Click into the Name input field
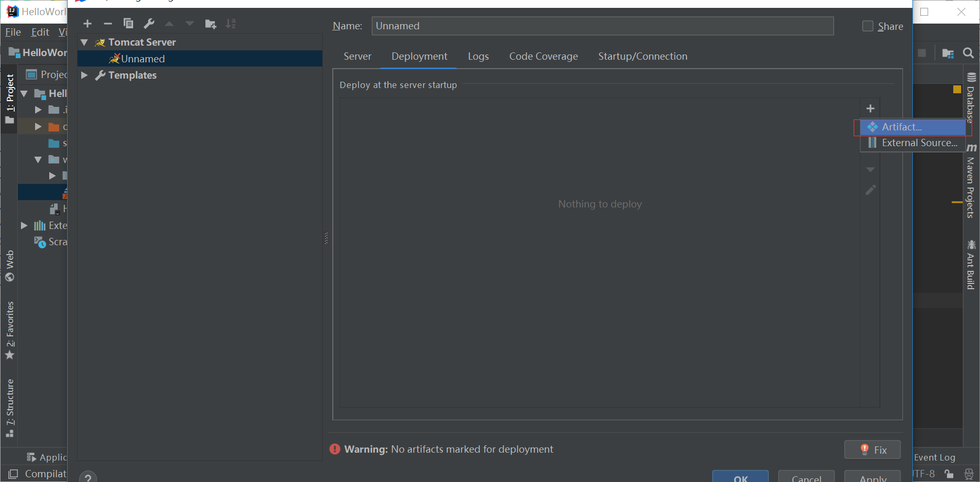Image resolution: width=980 pixels, height=482 pixels. [x=603, y=26]
